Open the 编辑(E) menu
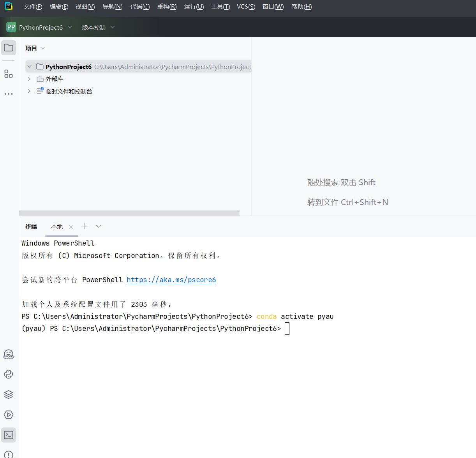 [59, 7]
